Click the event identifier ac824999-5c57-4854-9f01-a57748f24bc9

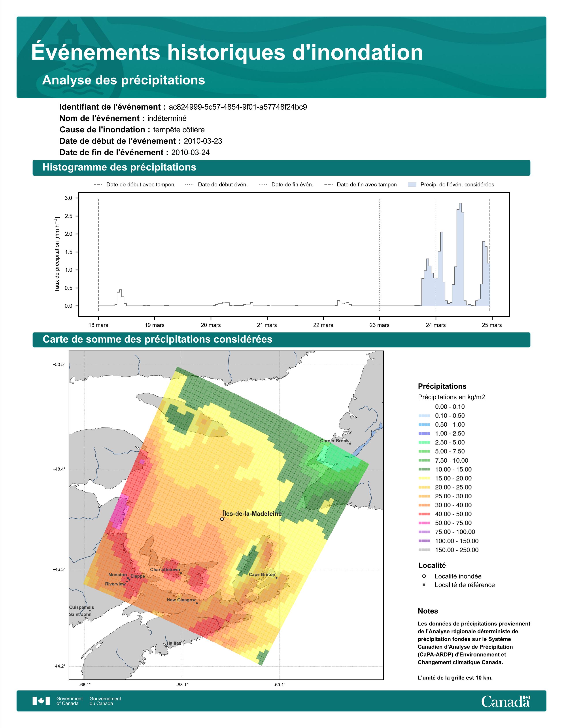[238, 107]
